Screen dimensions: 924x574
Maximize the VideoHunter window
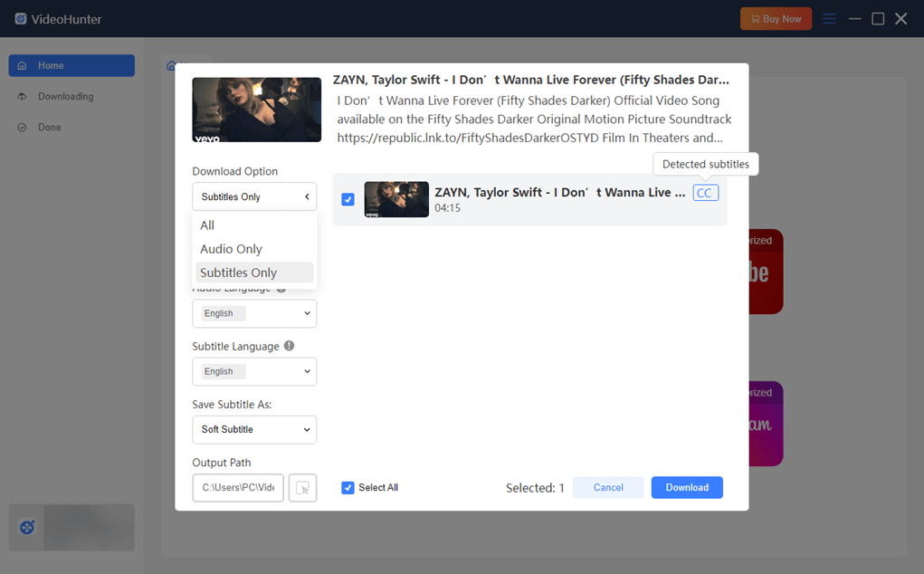[x=878, y=19]
